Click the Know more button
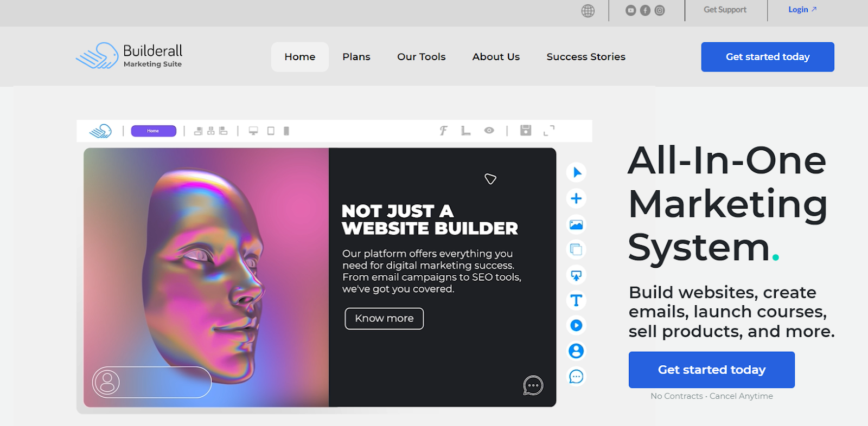The image size is (868, 426). pos(384,319)
